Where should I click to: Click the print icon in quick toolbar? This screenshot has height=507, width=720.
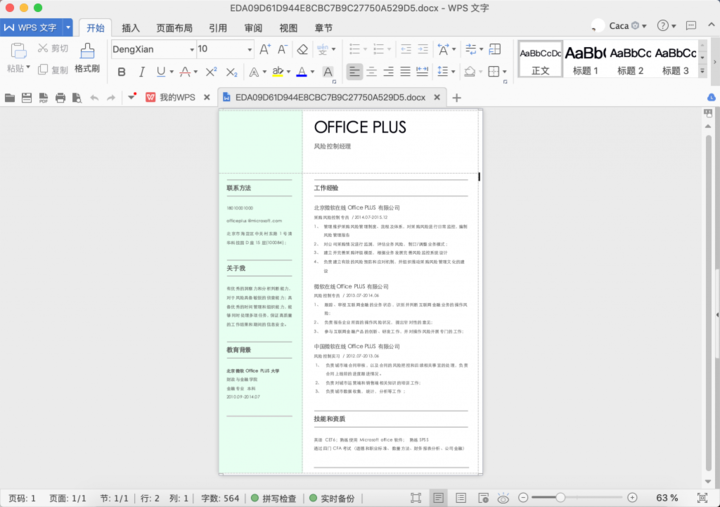(60, 97)
